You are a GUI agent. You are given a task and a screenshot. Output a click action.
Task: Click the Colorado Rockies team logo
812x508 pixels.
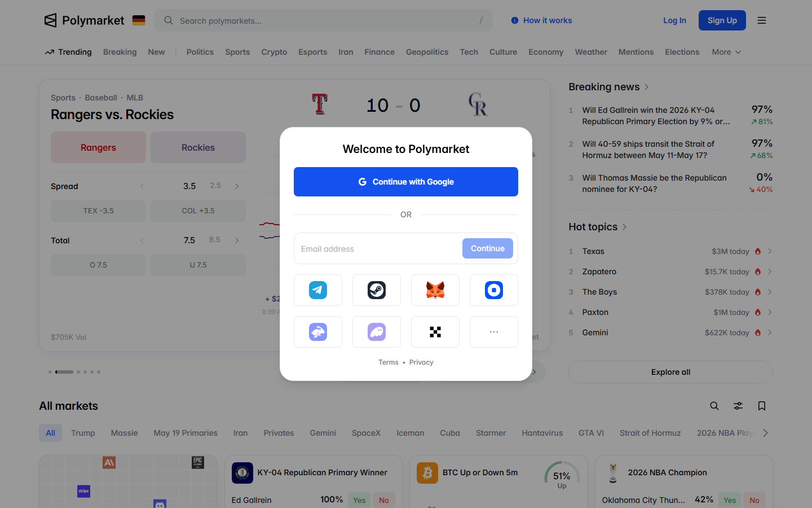pyautogui.click(x=478, y=104)
